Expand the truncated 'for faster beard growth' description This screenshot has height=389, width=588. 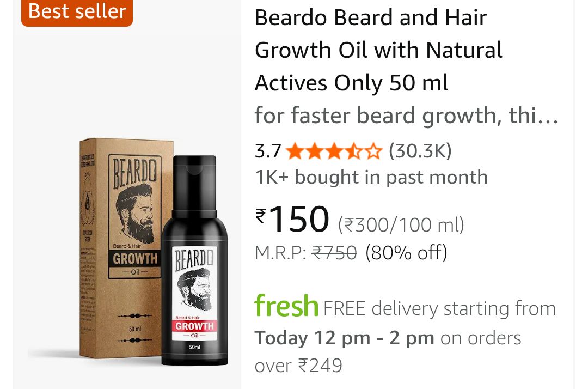(406, 116)
